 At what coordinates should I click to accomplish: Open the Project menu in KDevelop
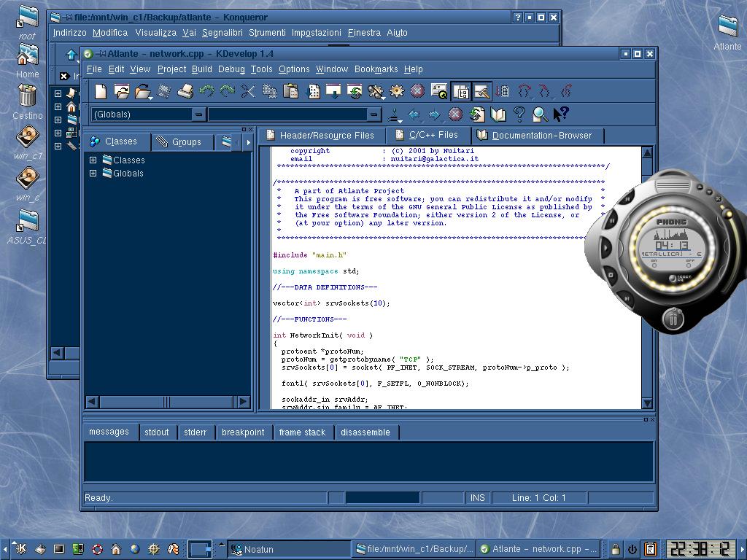point(171,69)
